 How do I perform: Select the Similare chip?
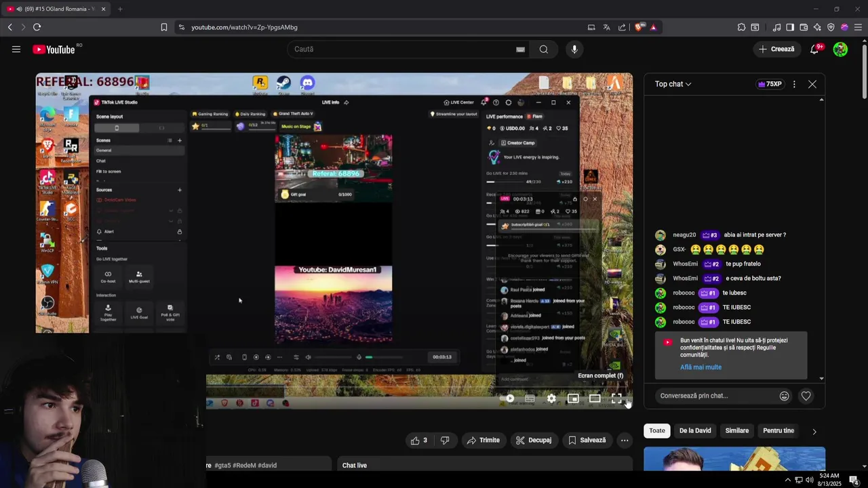click(737, 430)
